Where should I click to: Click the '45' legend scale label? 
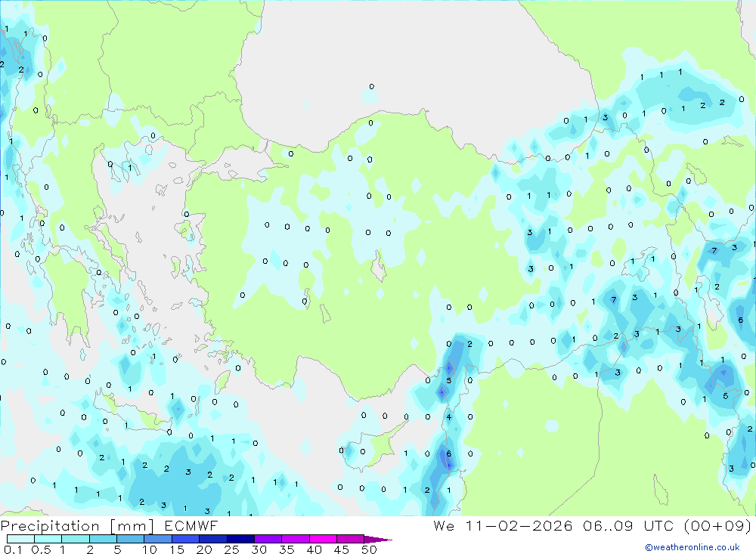(342, 549)
